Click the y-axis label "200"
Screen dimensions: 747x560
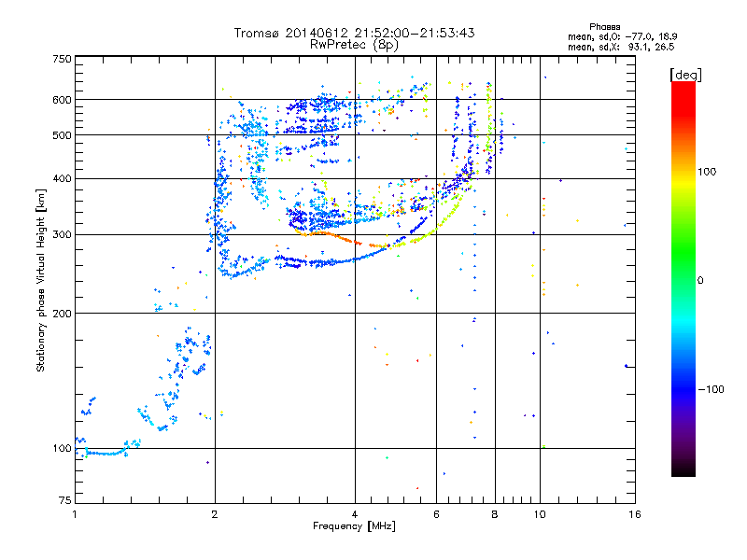pos(62,314)
